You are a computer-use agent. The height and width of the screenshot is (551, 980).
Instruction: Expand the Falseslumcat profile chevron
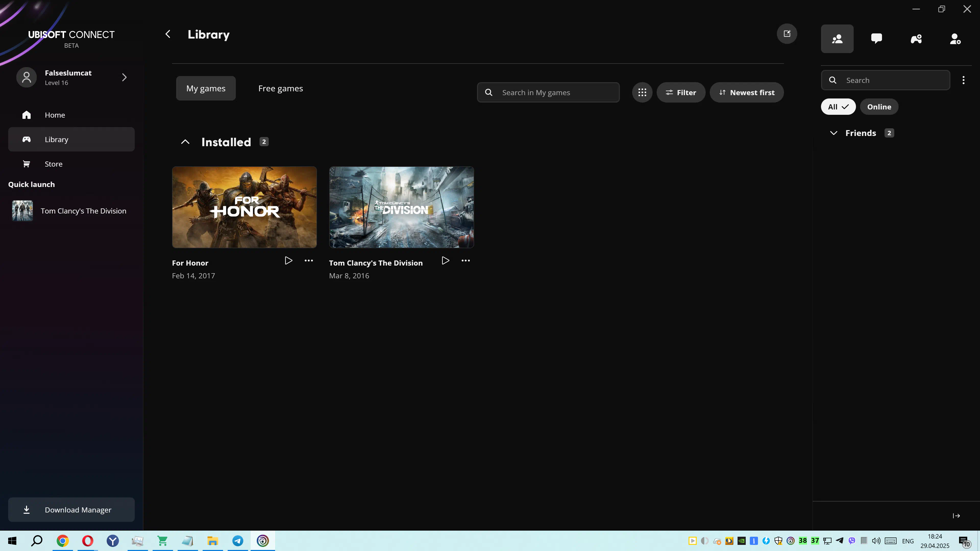[124, 78]
